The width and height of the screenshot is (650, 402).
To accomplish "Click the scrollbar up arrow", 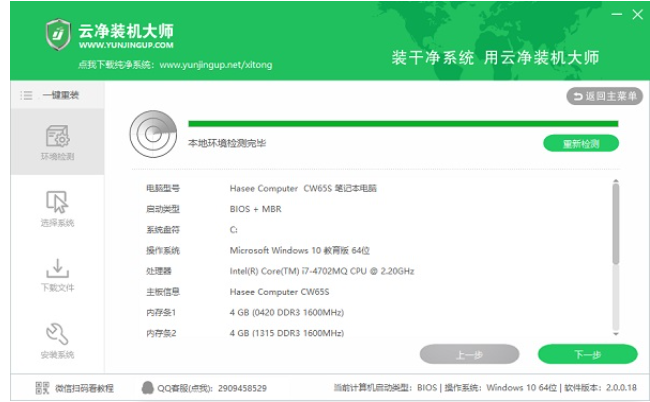I will (616, 181).
